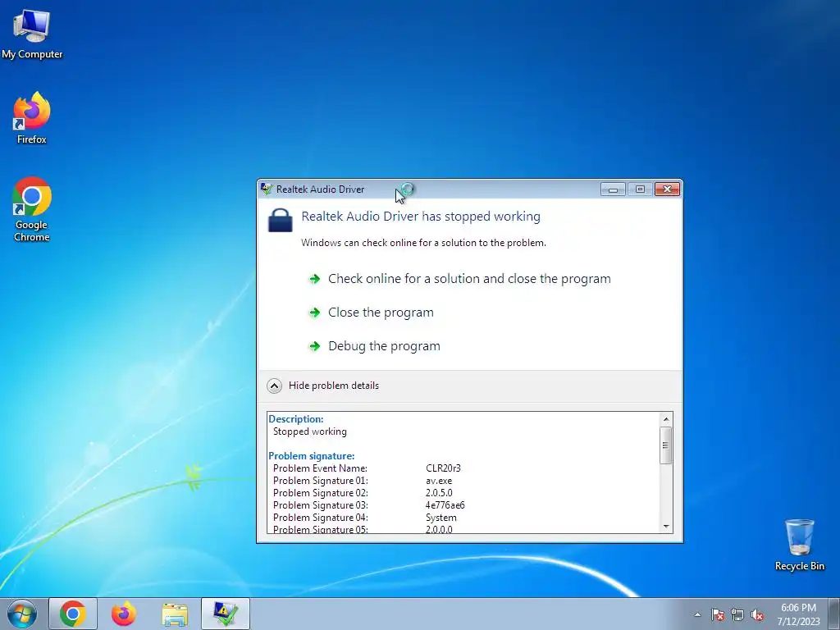Viewport: 840px width, 630px height.
Task: Launch Chrome from the taskbar
Action: pyautogui.click(x=73, y=614)
